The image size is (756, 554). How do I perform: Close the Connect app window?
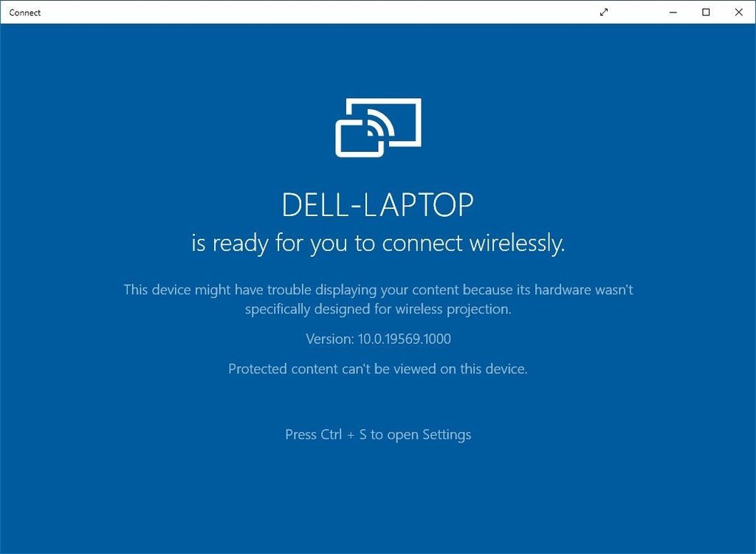[738, 12]
